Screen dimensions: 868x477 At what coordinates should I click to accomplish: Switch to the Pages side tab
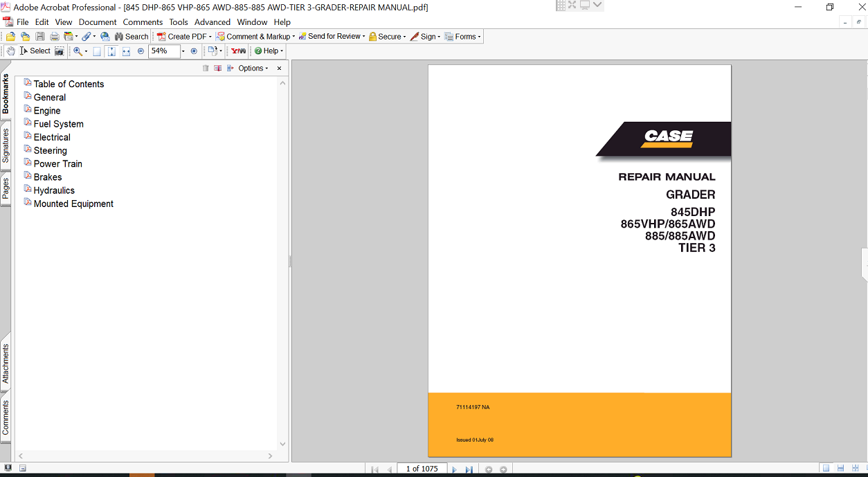[x=6, y=188]
